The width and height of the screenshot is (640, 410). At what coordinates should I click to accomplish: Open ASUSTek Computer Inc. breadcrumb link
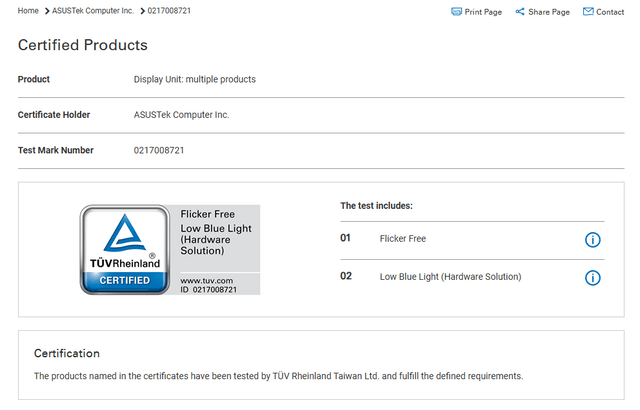(93, 11)
